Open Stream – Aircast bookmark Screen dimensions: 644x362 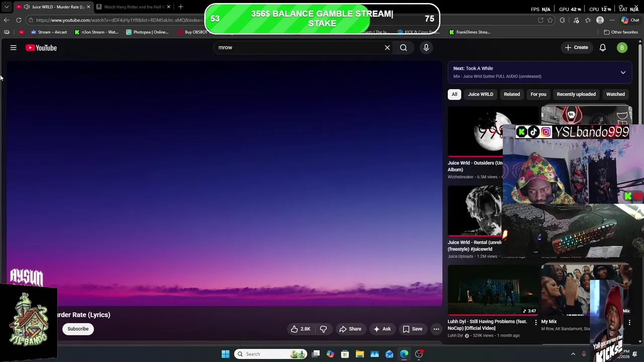click(x=49, y=32)
